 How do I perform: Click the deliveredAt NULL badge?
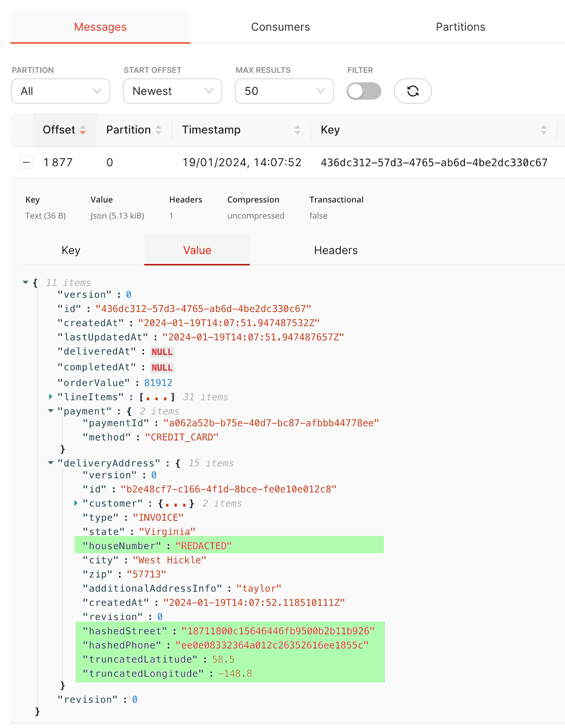pyautogui.click(x=162, y=352)
